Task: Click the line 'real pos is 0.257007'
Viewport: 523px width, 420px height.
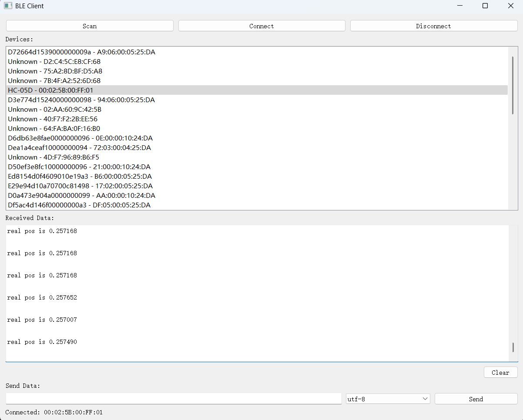Action: [42, 320]
